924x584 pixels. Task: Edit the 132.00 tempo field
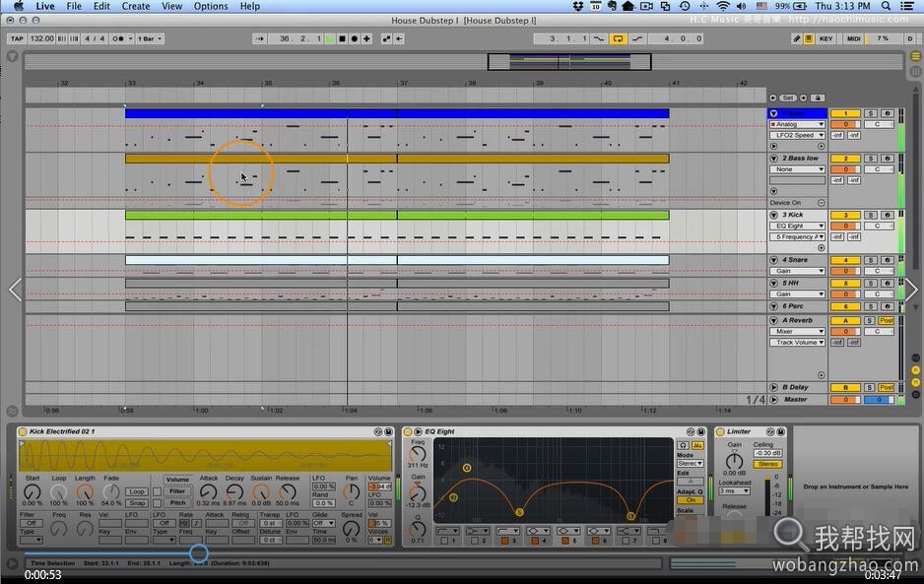click(x=41, y=38)
